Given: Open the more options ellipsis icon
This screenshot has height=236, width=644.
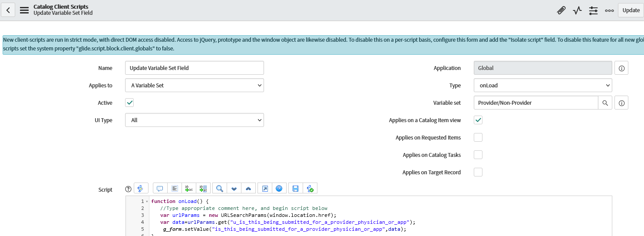Looking at the screenshot, I should [x=609, y=10].
